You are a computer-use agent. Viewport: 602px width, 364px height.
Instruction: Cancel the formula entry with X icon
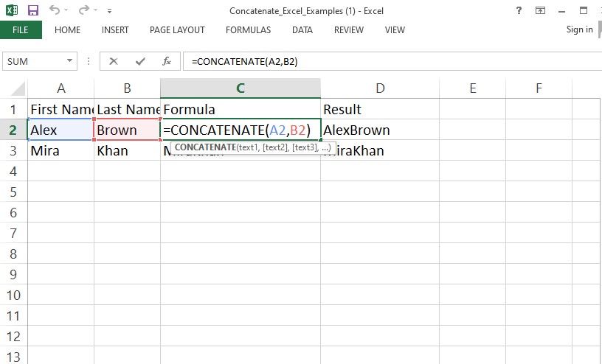(114, 62)
